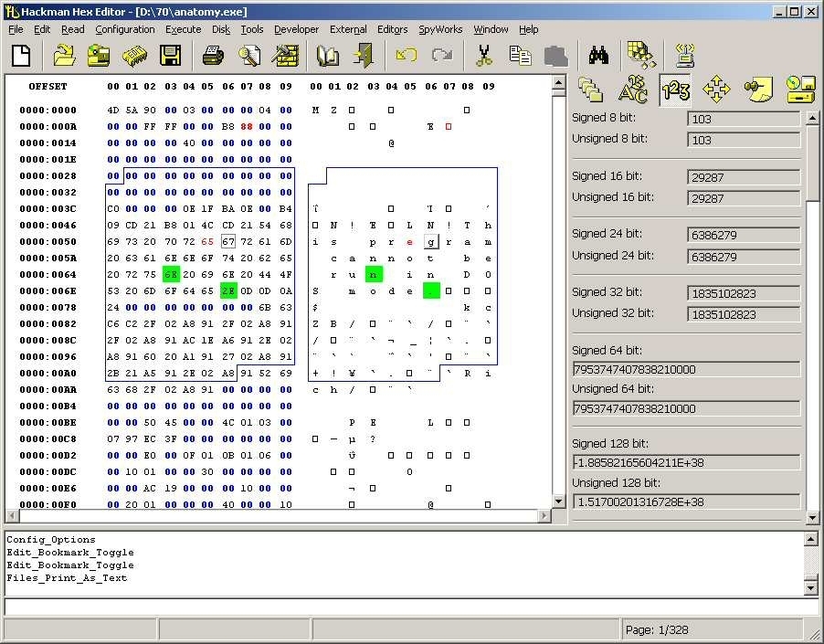Open the SpyWorks menu
Viewport: 824px width, 644px height.
coord(440,29)
